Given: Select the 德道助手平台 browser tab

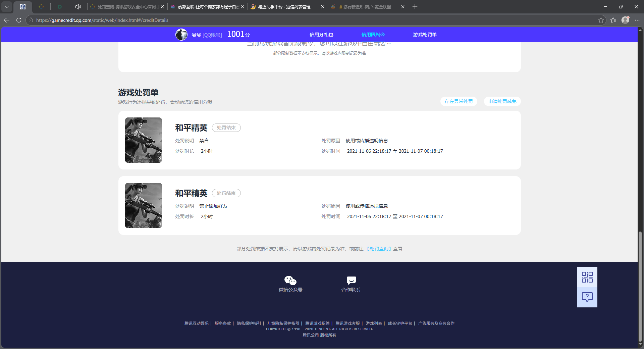Looking at the screenshot, I should pyautogui.click(x=284, y=7).
